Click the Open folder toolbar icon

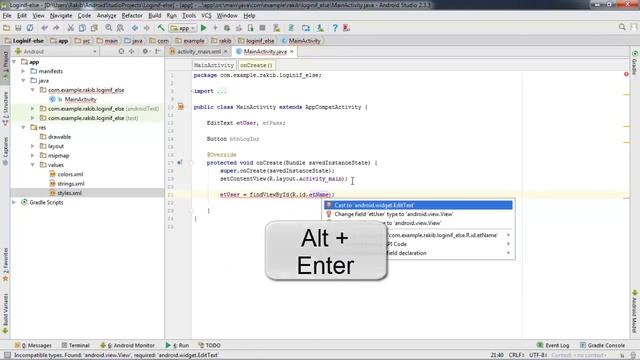[x=7, y=28]
